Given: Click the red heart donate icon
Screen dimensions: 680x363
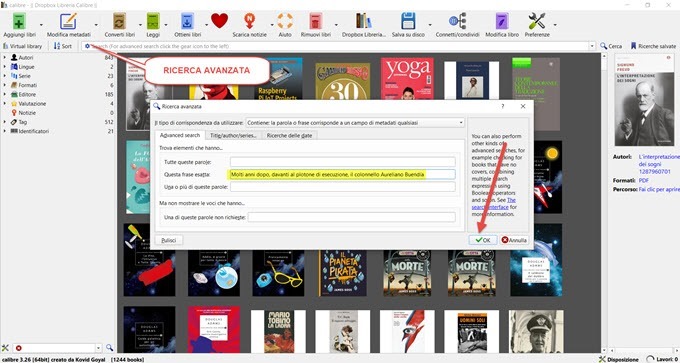Looking at the screenshot, I should (x=219, y=20).
